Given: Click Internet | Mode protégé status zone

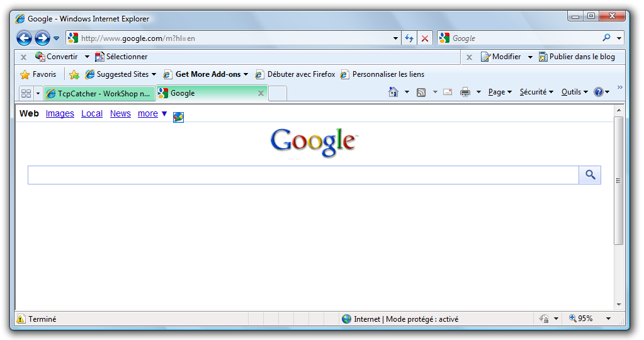Looking at the screenshot, I should [x=400, y=319].
